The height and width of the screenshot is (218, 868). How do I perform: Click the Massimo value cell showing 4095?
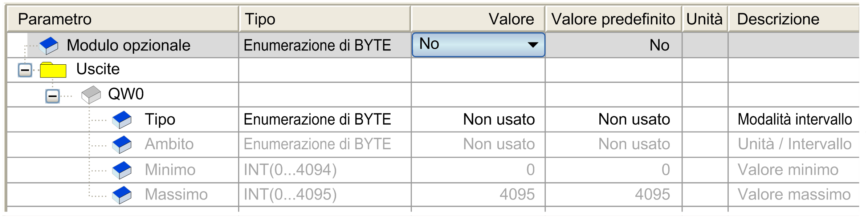517,194
